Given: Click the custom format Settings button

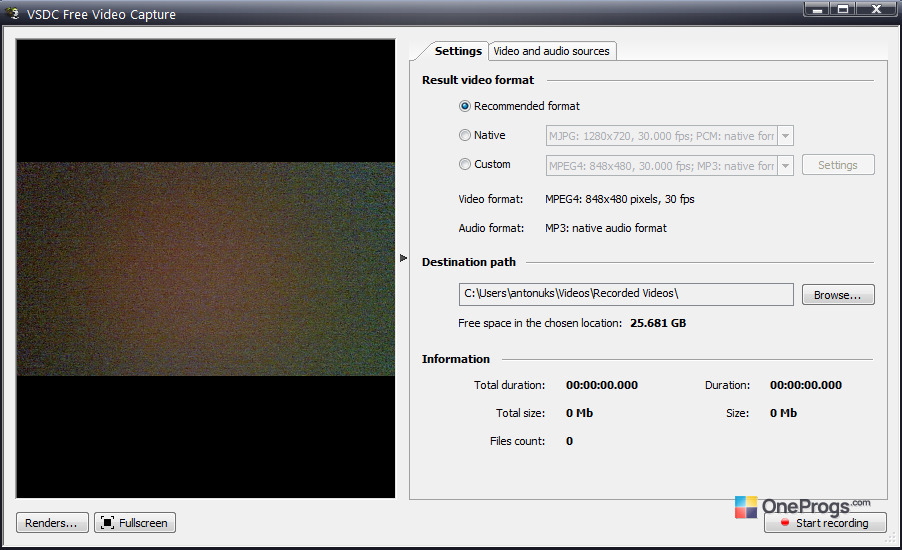Looking at the screenshot, I should tap(838, 165).
